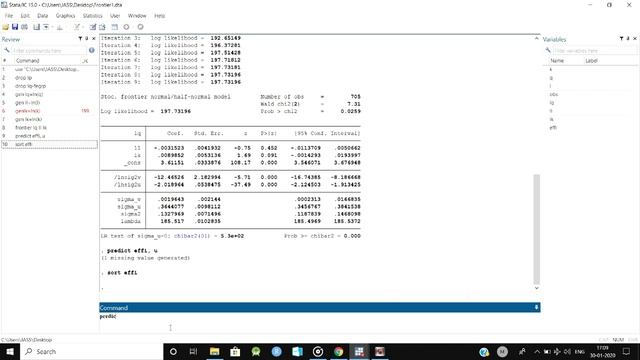This screenshot has width=640, height=360.
Task: Toggle the pin icon on Command bar
Action: [536, 307]
